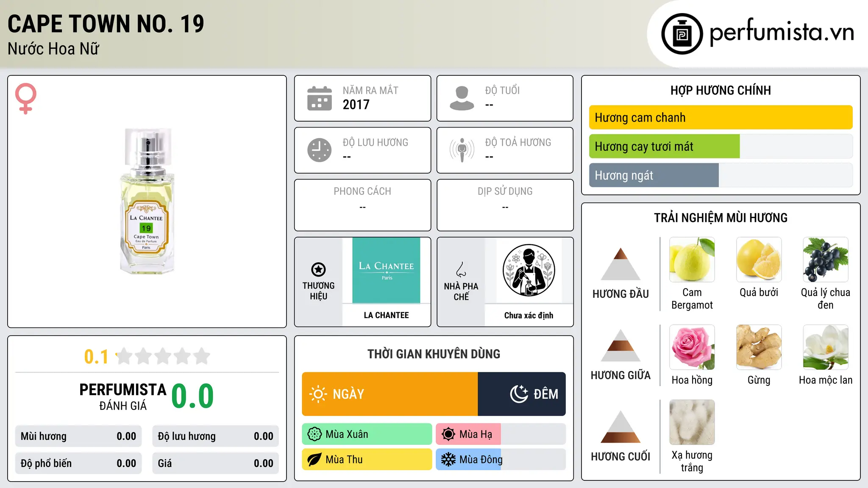Click the Hương giữa pyramid icon
This screenshot has height=488, width=868.
[x=620, y=345]
